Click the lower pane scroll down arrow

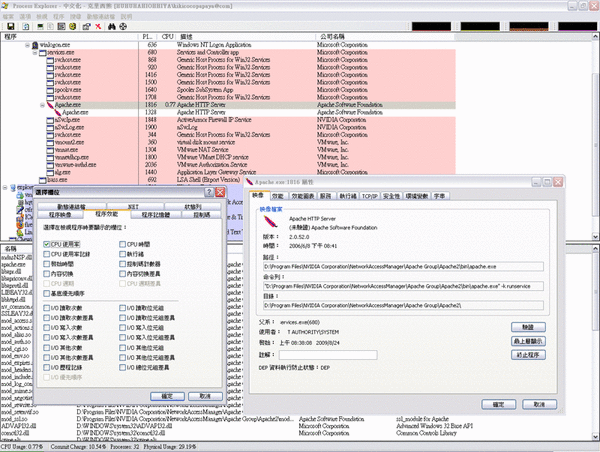pos(596,436)
